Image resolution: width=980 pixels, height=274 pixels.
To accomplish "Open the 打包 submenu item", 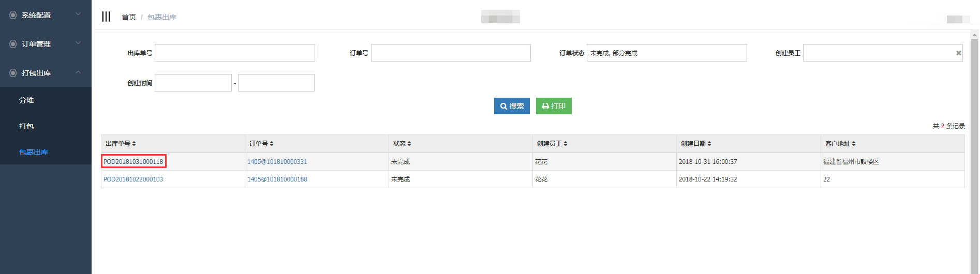I will click(26, 126).
